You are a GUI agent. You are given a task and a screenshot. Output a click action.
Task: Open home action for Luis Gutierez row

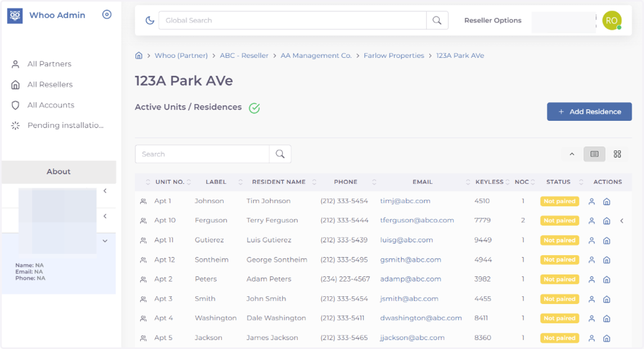click(x=607, y=241)
